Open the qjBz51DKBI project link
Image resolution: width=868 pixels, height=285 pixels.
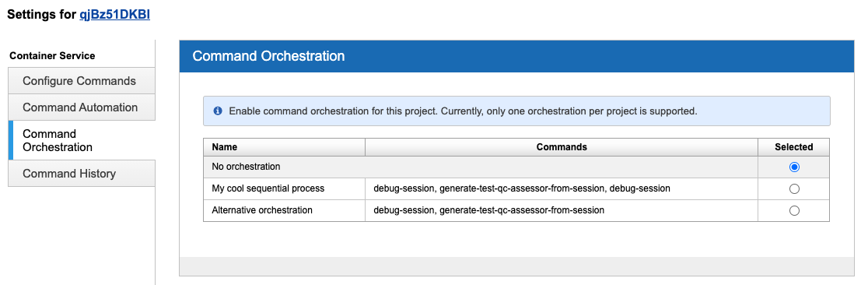pyautogui.click(x=114, y=15)
